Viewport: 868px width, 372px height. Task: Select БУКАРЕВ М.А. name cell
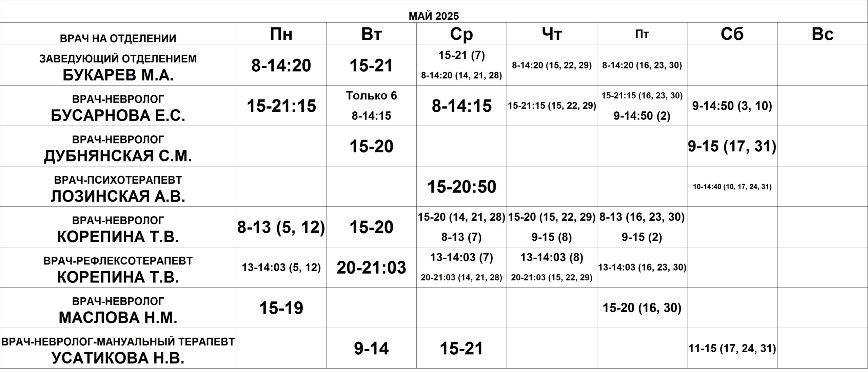[118, 65]
